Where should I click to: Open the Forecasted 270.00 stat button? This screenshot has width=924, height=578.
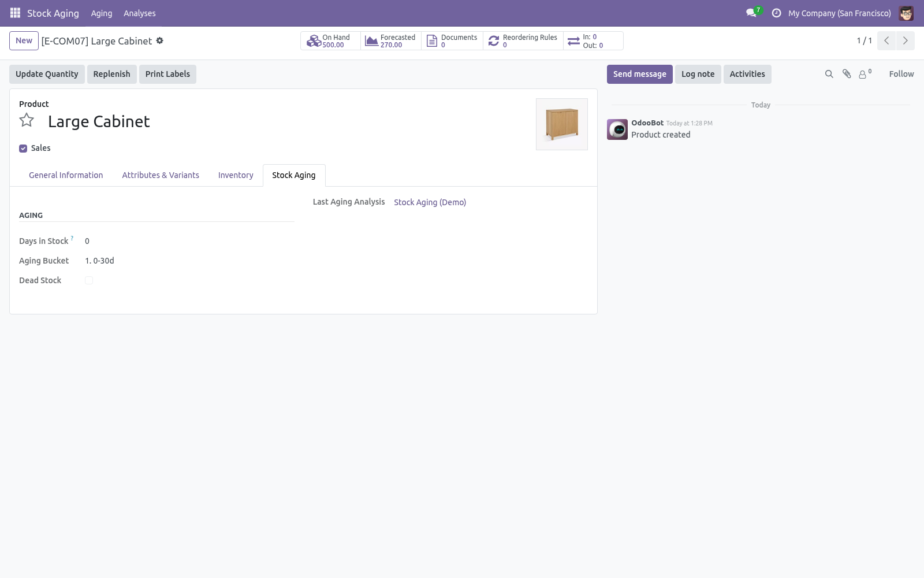391,41
